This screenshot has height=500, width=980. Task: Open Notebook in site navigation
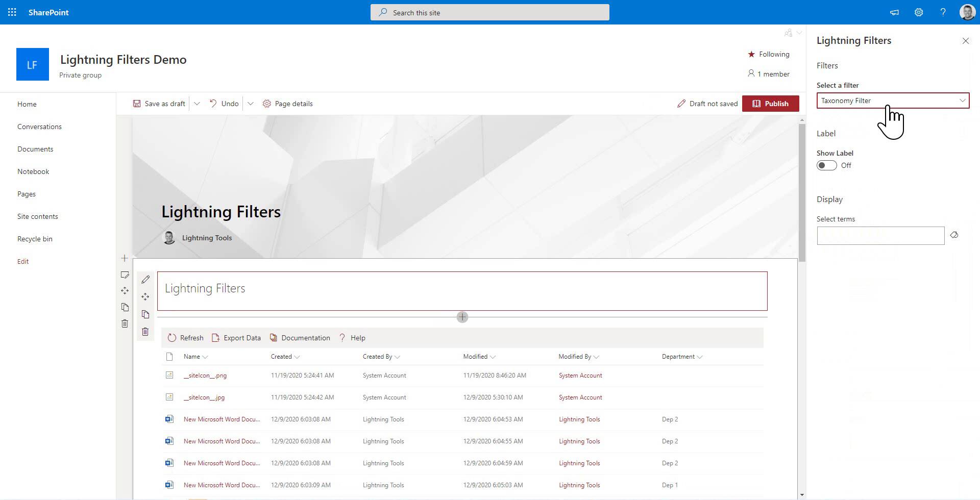coord(33,171)
